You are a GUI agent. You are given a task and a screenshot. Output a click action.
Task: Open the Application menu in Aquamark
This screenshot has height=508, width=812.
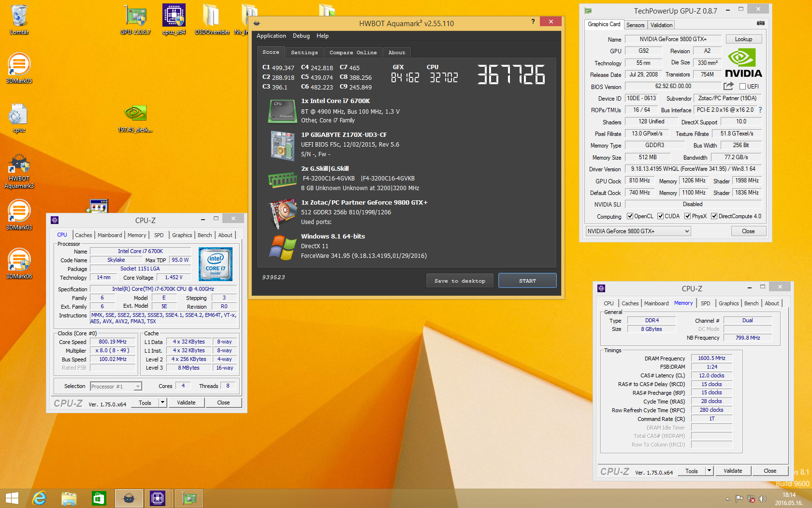(271, 36)
